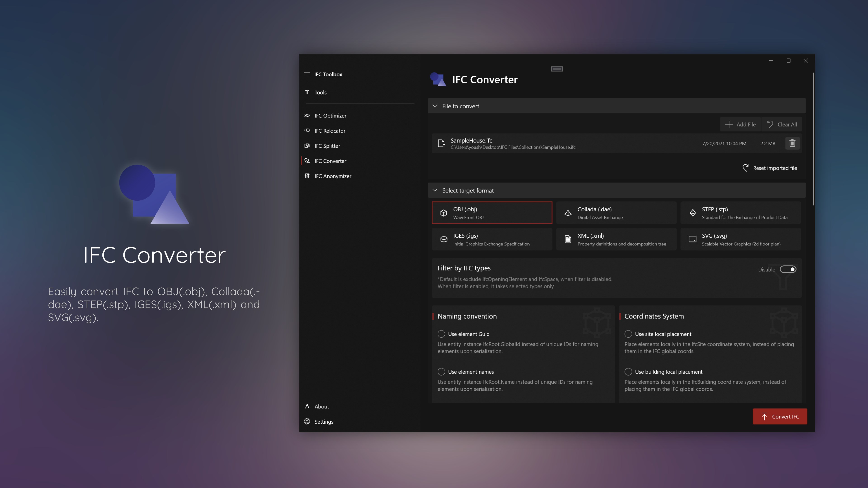This screenshot has width=868, height=488.
Task: Select the Use site local placement option
Action: point(628,334)
